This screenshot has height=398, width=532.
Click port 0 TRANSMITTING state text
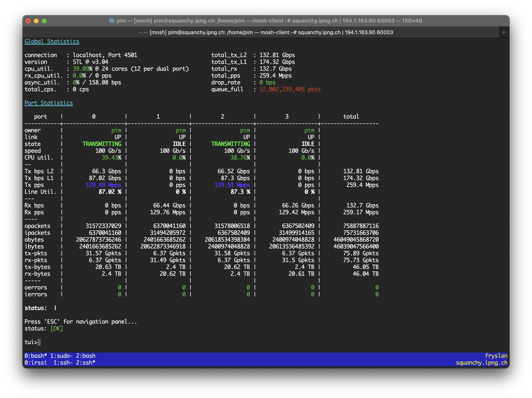tap(102, 144)
